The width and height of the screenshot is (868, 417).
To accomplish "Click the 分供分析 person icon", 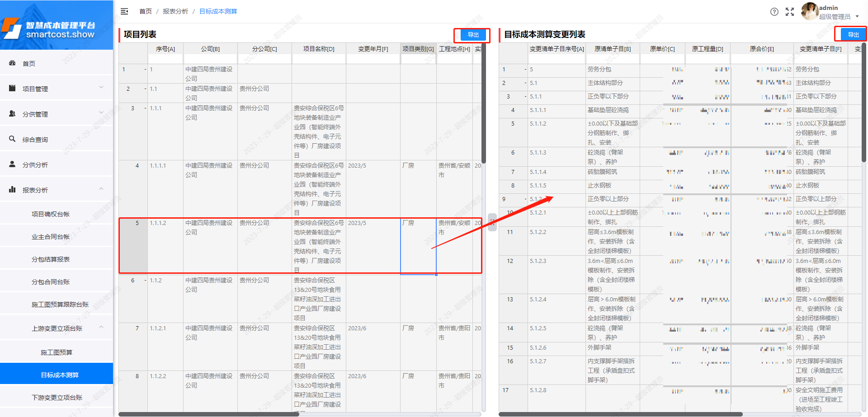I will pyautogui.click(x=12, y=164).
